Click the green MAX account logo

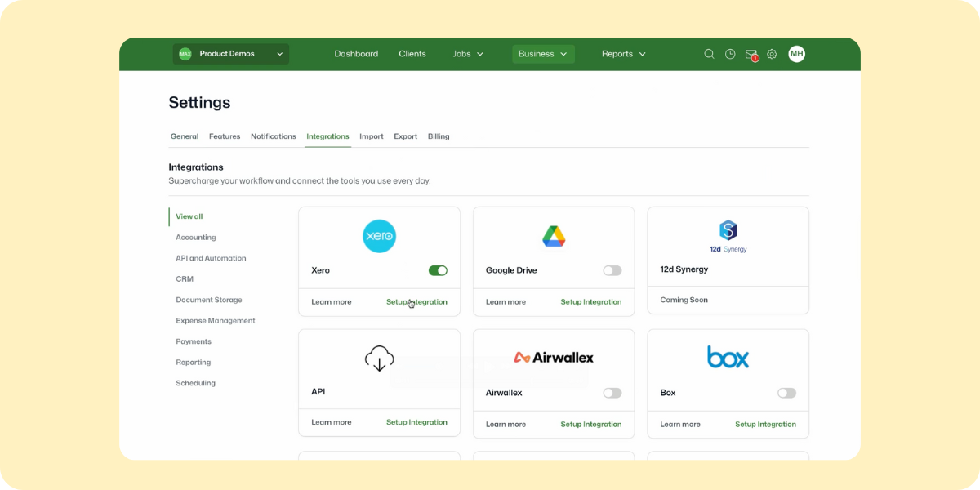tap(185, 54)
